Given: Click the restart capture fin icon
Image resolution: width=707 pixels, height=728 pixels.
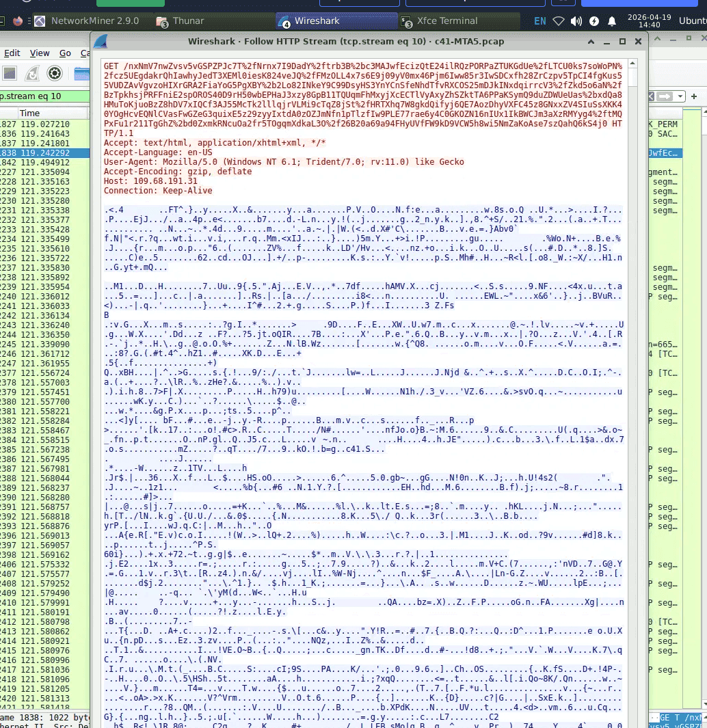Looking at the screenshot, I should point(32,73).
